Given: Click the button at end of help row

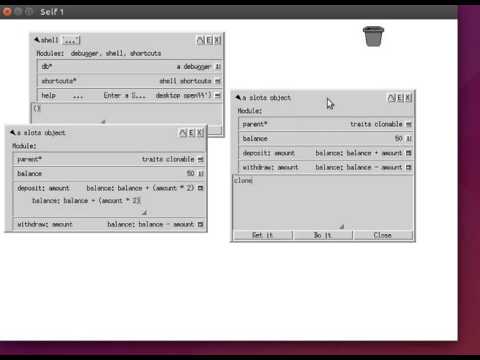Looking at the screenshot, I should click(x=218, y=95).
